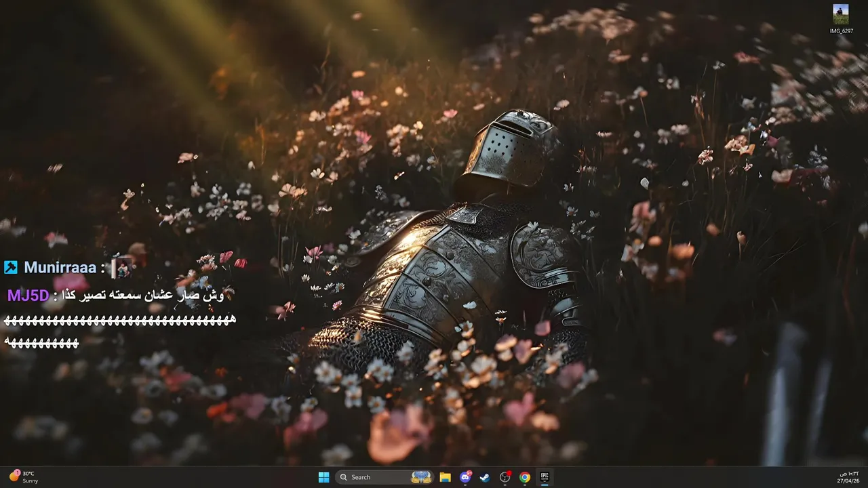Open Steam from the taskbar
Viewport: 868px width, 488px height.
click(x=485, y=477)
